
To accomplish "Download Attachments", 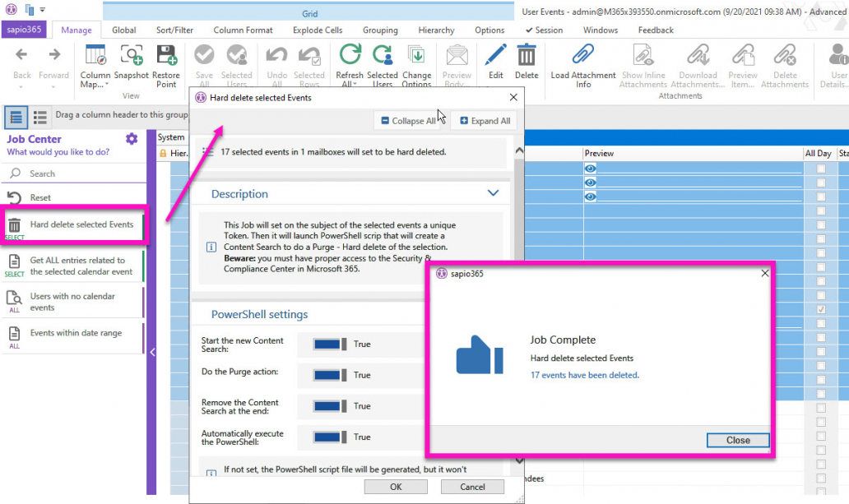I will coord(698,66).
